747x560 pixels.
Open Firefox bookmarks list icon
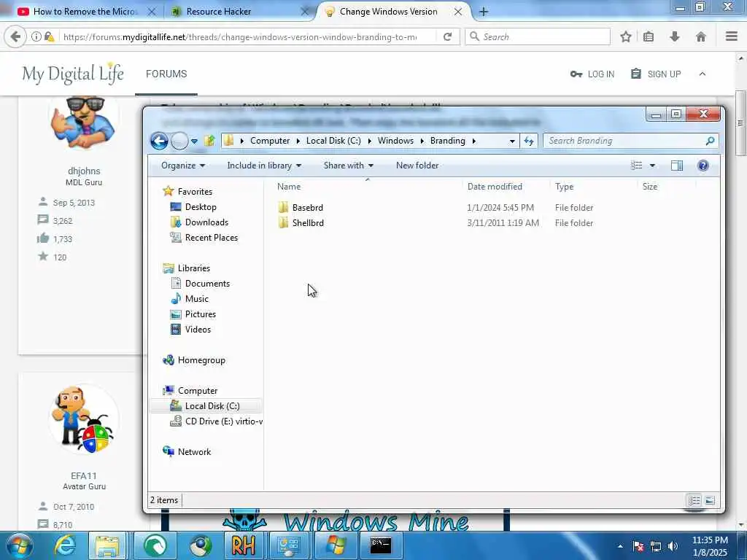[649, 36]
